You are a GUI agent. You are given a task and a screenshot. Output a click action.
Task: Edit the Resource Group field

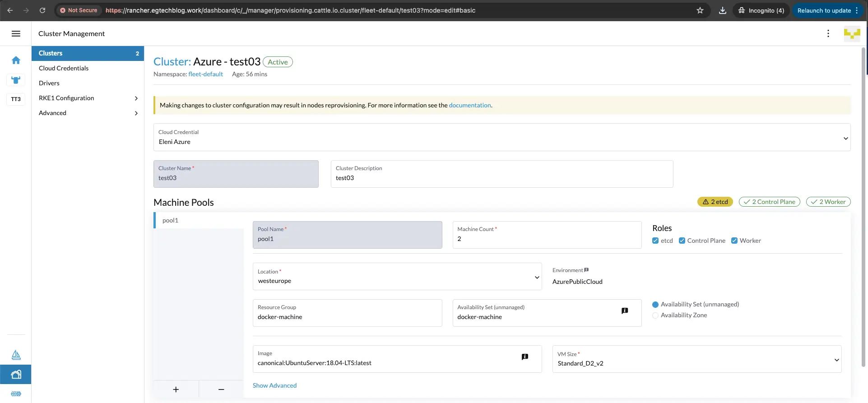coord(348,313)
